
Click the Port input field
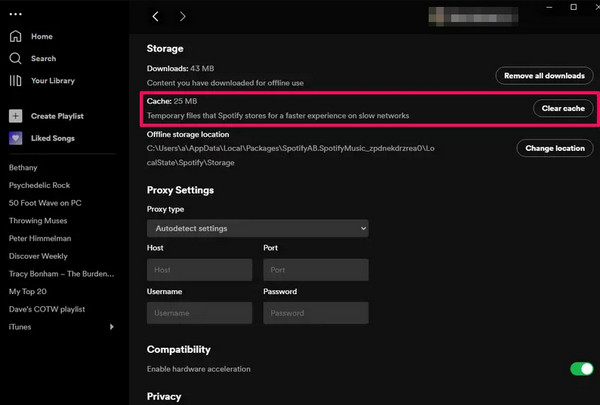316,269
